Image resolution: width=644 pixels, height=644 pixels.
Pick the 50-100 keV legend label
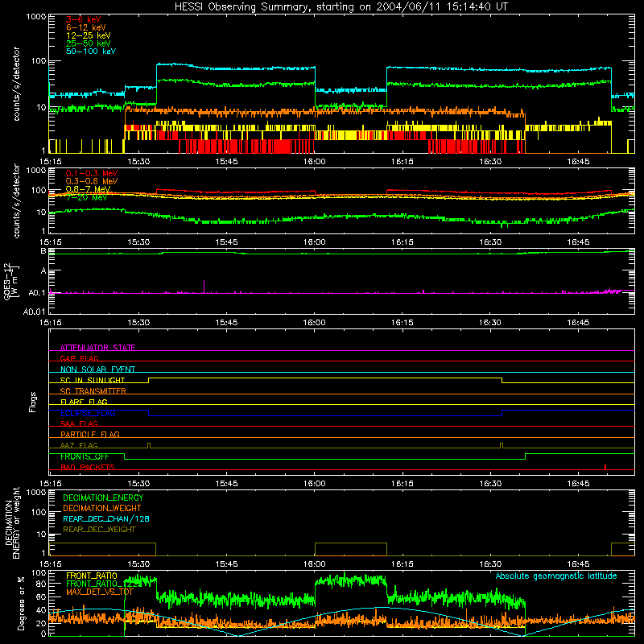[91, 52]
